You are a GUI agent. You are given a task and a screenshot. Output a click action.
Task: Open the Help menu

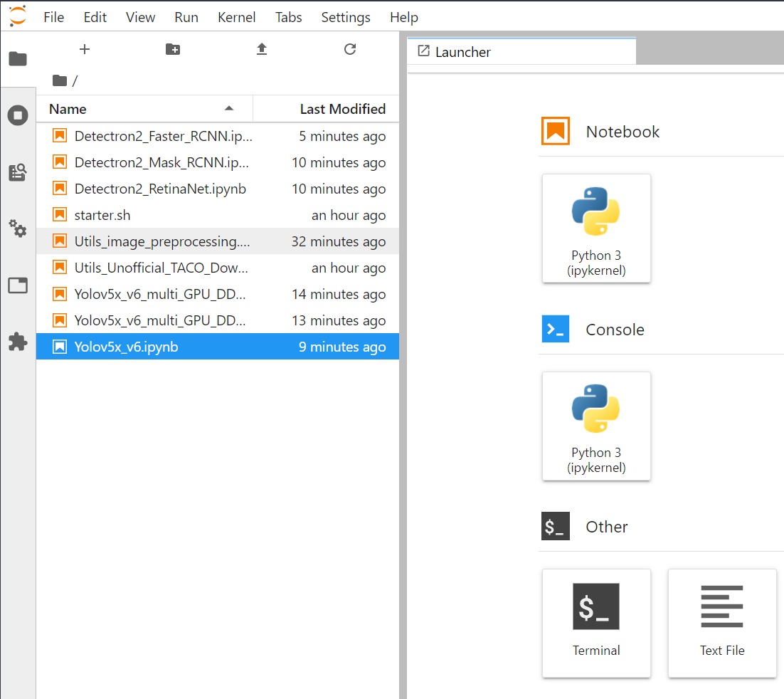(x=404, y=17)
